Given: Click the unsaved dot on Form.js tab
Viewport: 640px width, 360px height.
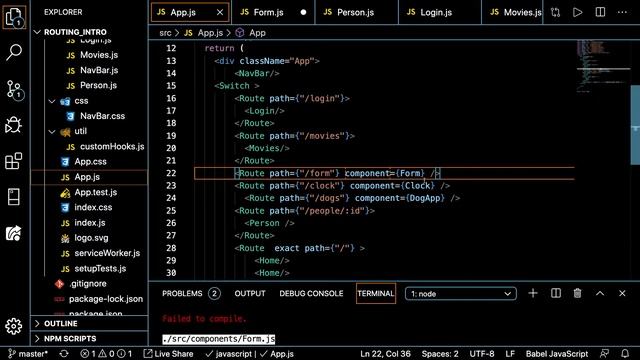Looking at the screenshot, I should [303, 12].
